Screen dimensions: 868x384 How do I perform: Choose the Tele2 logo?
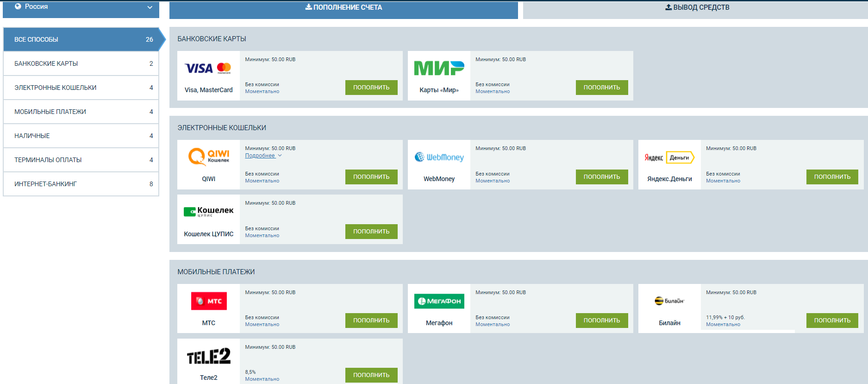(x=208, y=356)
